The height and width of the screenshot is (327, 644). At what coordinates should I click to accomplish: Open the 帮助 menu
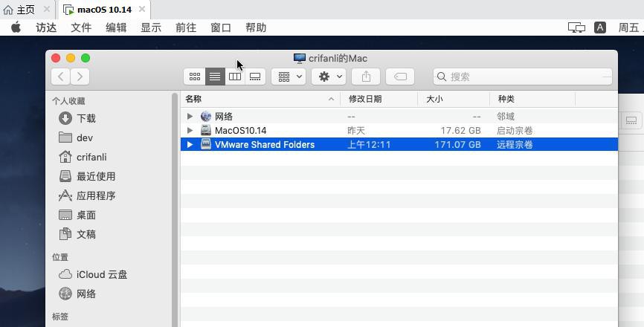coord(256,27)
